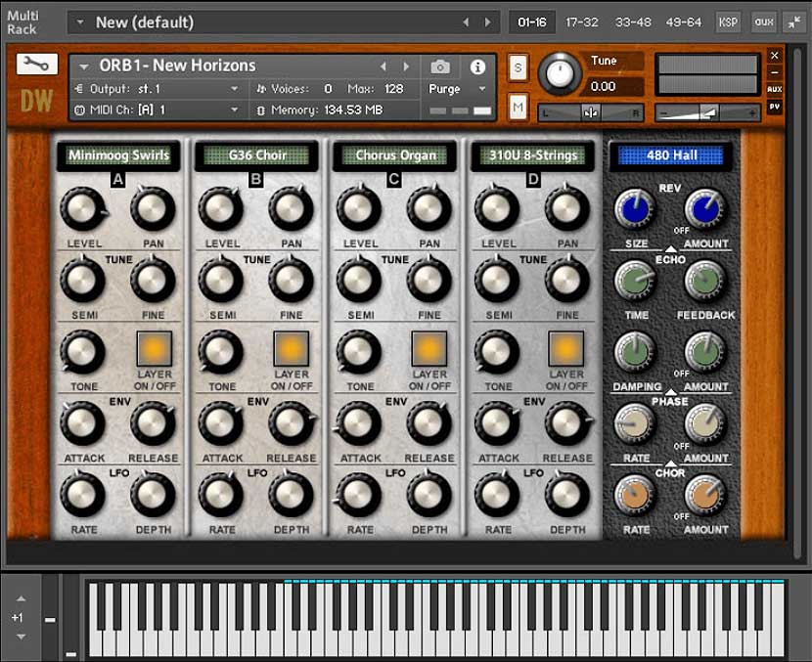Open the ORB1 instrument edit wrench icon
Screen dimensions: 812x662
point(36,66)
